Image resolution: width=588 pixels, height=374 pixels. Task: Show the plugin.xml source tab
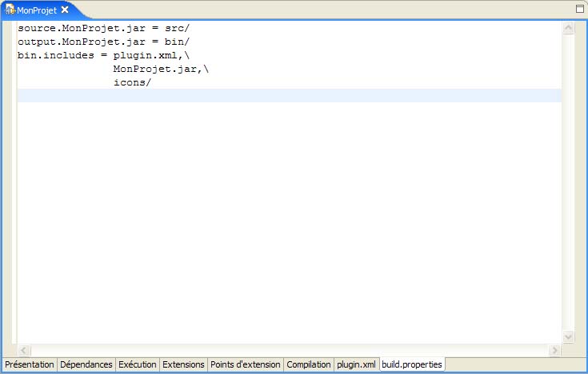click(356, 364)
